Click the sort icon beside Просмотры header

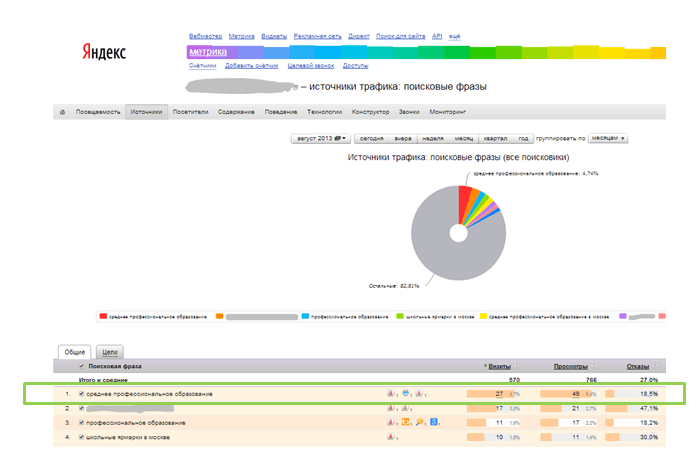(x=593, y=366)
